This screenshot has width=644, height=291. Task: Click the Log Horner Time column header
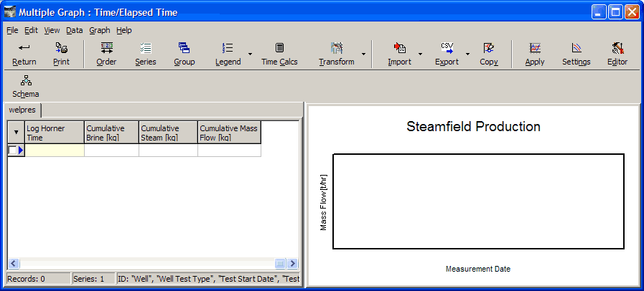tap(55, 133)
